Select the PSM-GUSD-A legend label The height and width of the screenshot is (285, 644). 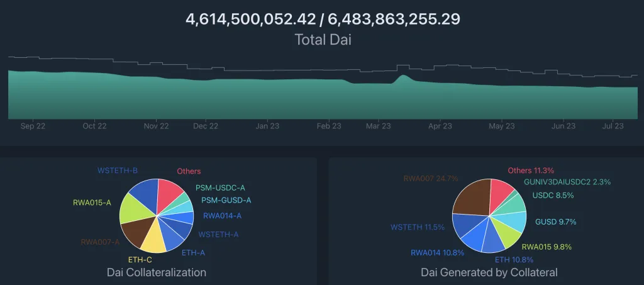(x=226, y=201)
